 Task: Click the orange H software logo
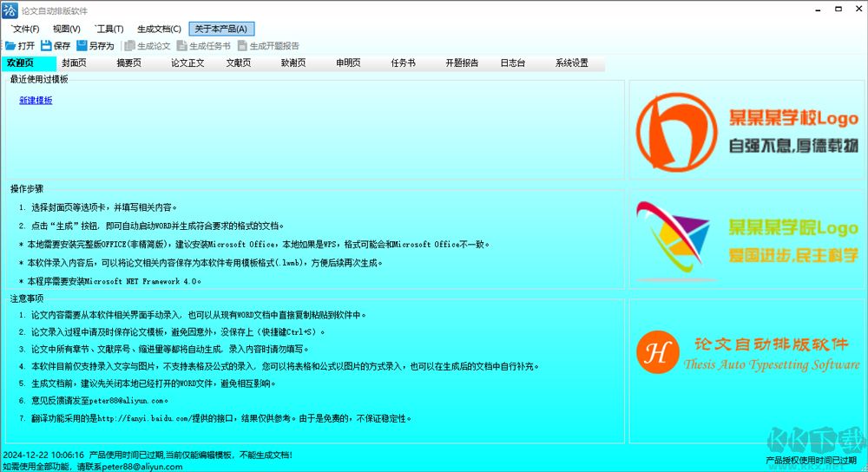coord(658,352)
